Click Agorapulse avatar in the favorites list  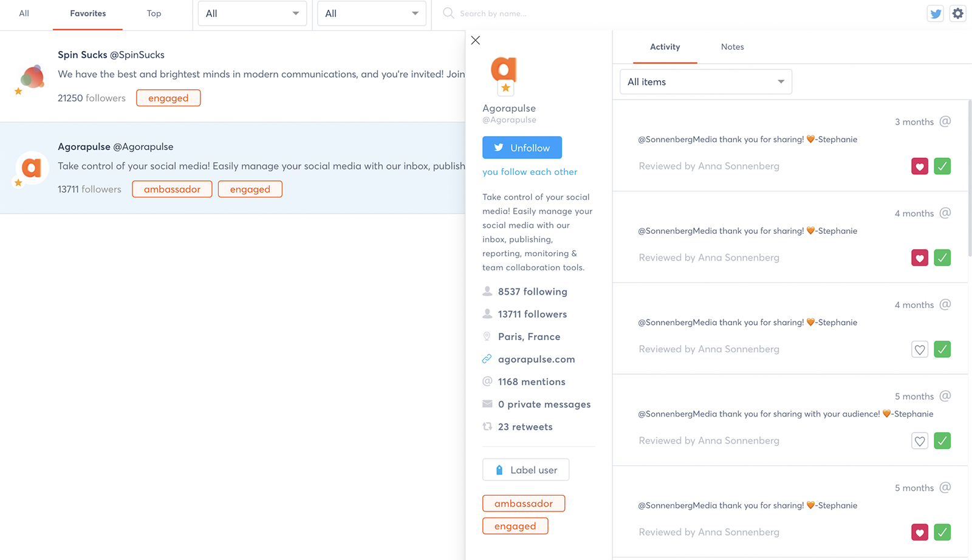coord(32,167)
